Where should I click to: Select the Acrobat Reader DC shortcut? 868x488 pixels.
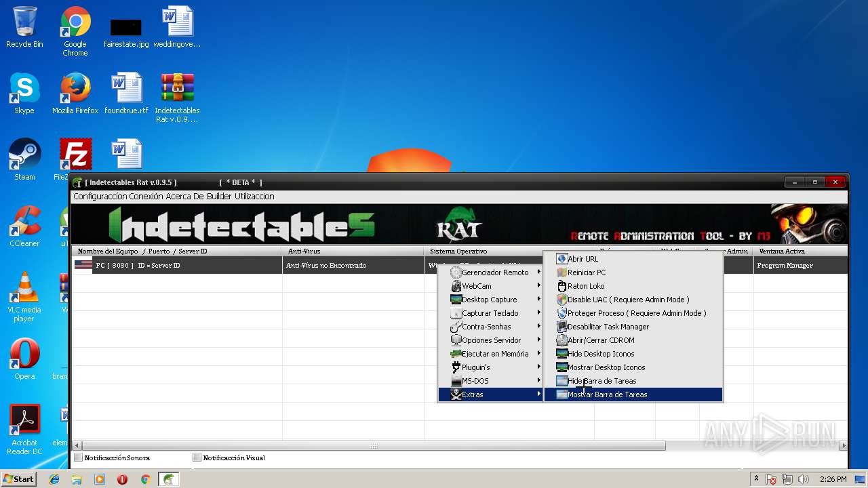point(24,430)
